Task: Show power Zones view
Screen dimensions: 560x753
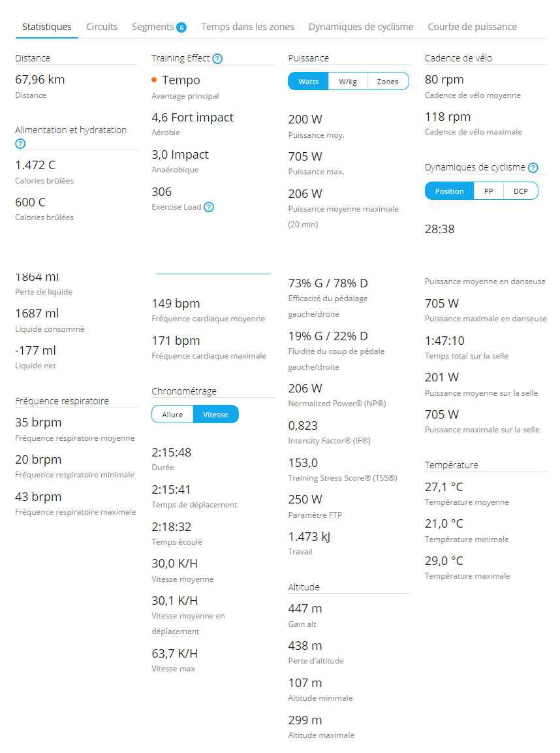Action: 388,81
